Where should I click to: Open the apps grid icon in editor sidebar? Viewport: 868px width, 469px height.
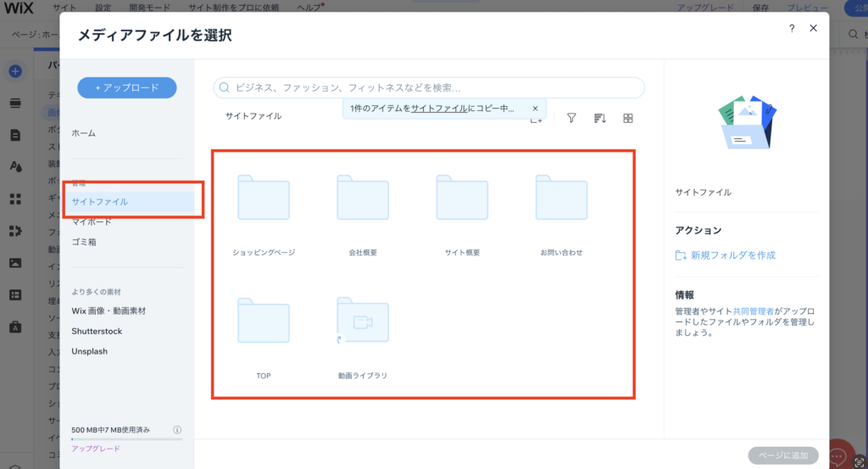point(15,198)
